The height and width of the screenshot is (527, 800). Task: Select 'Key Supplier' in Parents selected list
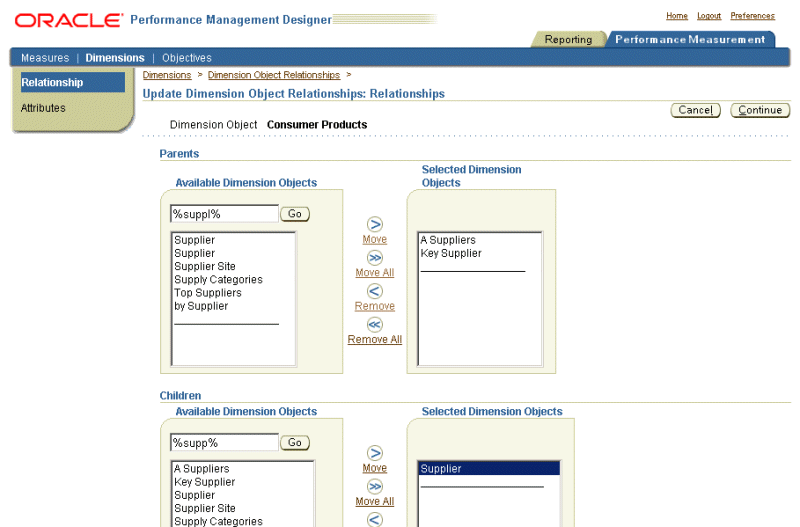(x=480, y=253)
